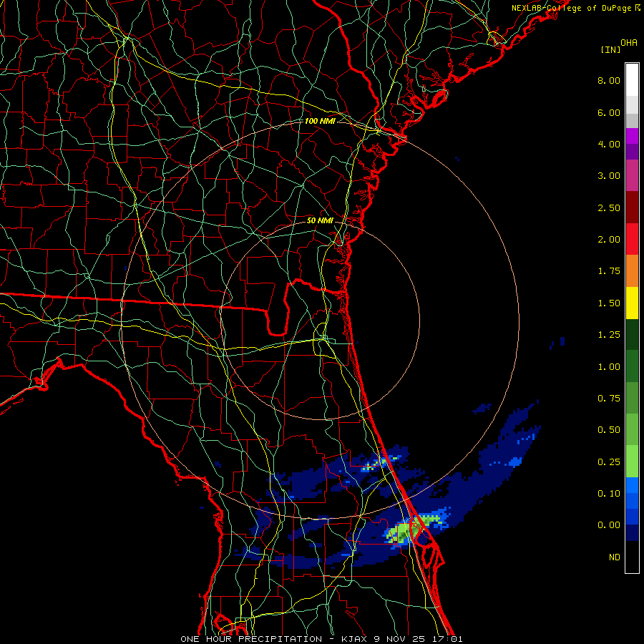This screenshot has width=644, height=644.
Task: Click the 17:01 timestamp in the caption
Action: point(446,639)
